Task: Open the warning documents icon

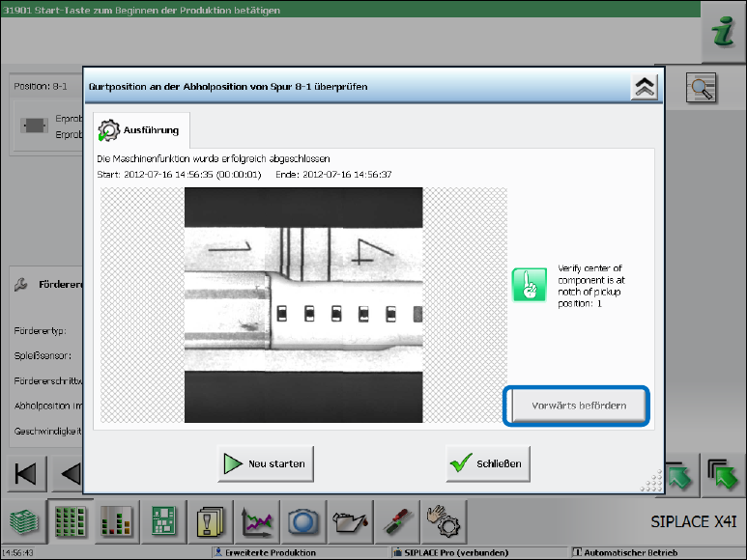Action: click(x=210, y=522)
